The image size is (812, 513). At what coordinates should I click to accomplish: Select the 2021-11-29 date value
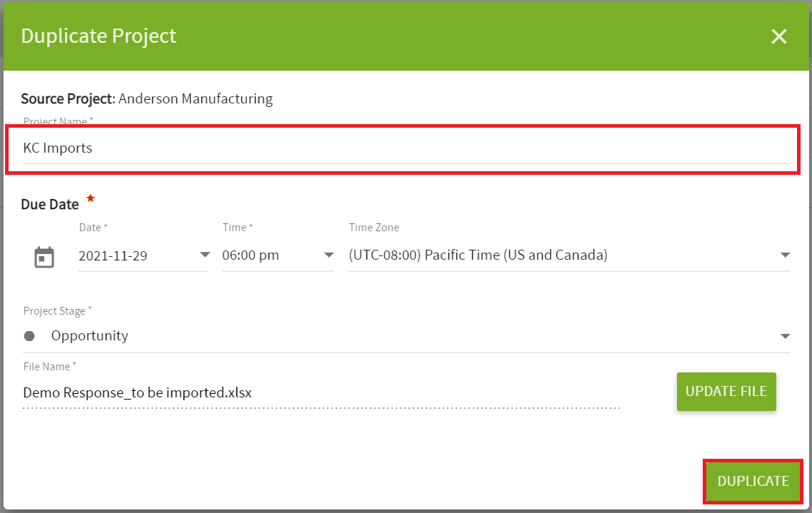click(x=113, y=255)
